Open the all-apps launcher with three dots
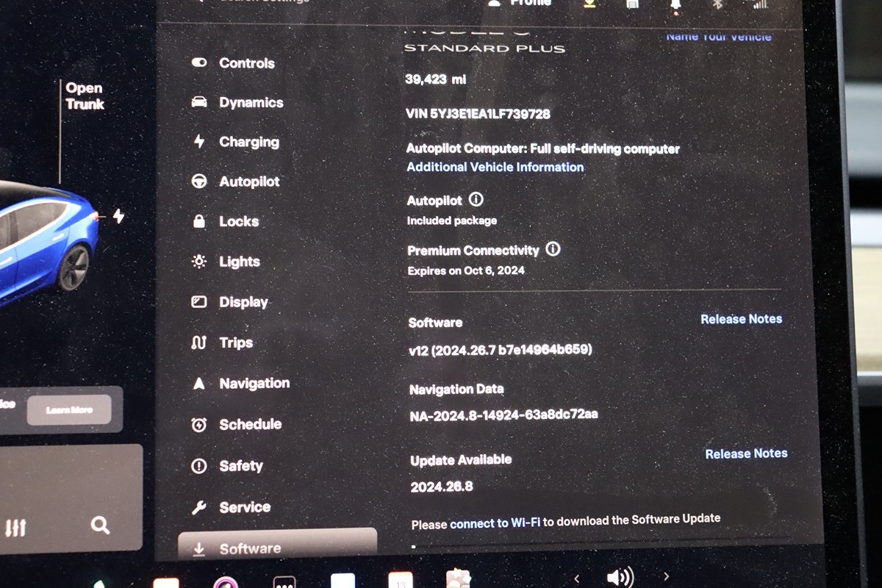882x588 pixels. pyautogui.click(x=284, y=581)
